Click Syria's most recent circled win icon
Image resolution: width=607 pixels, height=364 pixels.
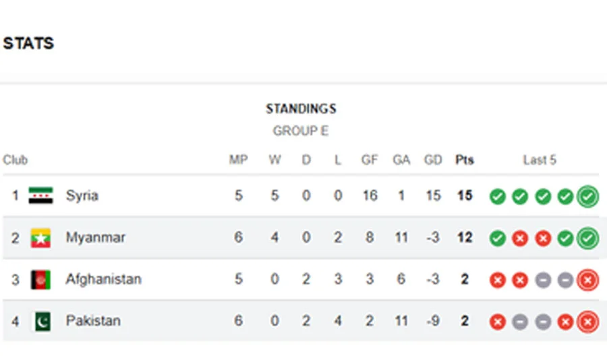pos(588,197)
